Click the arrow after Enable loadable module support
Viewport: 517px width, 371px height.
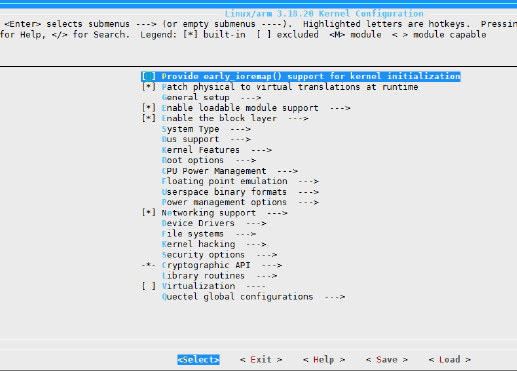coord(340,108)
